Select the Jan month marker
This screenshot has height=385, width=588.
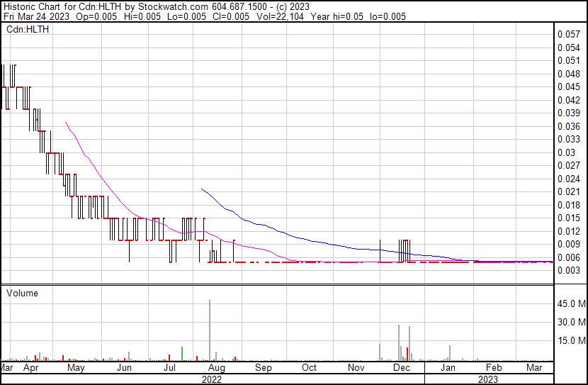coord(448,368)
